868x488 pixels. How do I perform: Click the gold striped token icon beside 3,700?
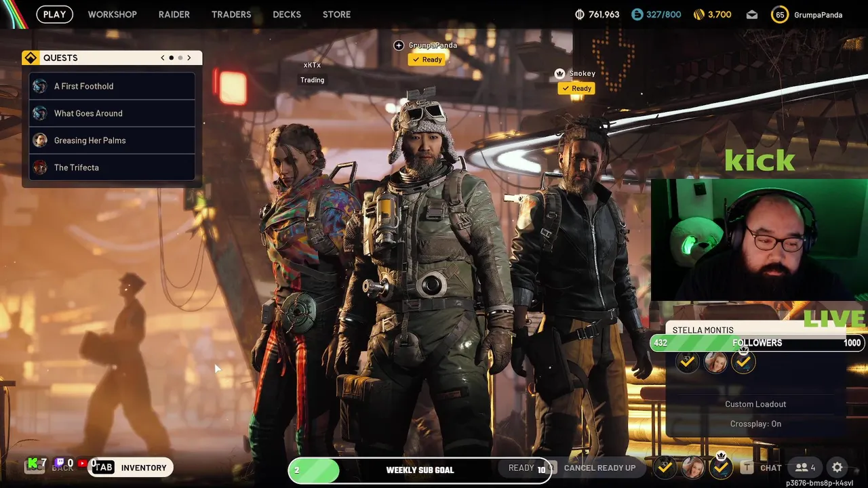tap(699, 14)
